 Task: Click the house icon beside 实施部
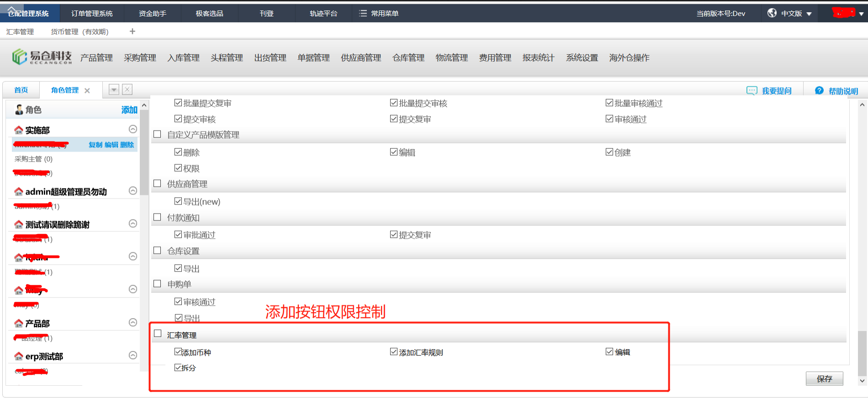click(x=18, y=131)
